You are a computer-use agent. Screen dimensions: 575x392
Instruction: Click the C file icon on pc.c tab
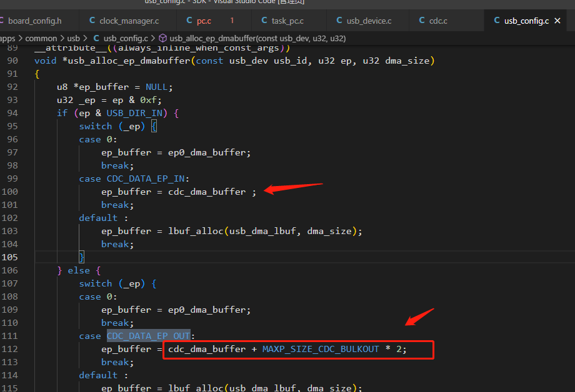189,21
